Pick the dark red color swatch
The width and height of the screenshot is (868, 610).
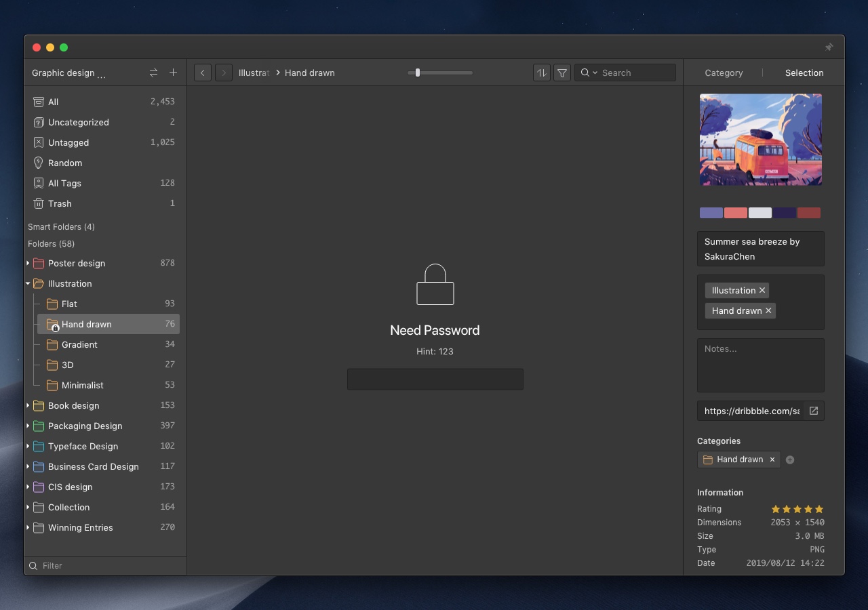pyautogui.click(x=809, y=213)
